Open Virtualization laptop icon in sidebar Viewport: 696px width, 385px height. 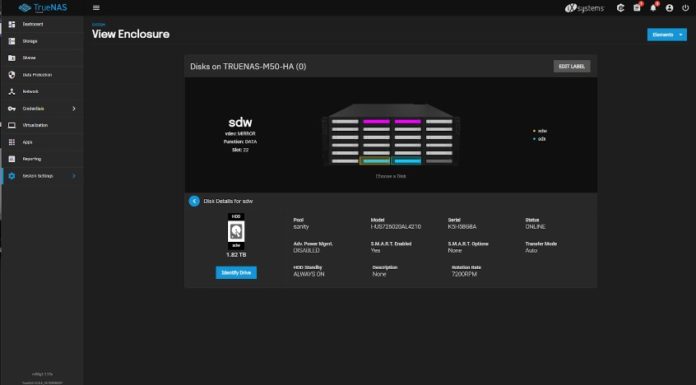(x=12, y=125)
